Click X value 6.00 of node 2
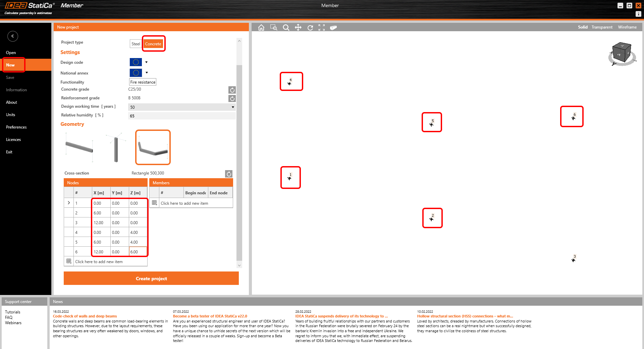Screen dimensions: 644x349 coord(101,213)
